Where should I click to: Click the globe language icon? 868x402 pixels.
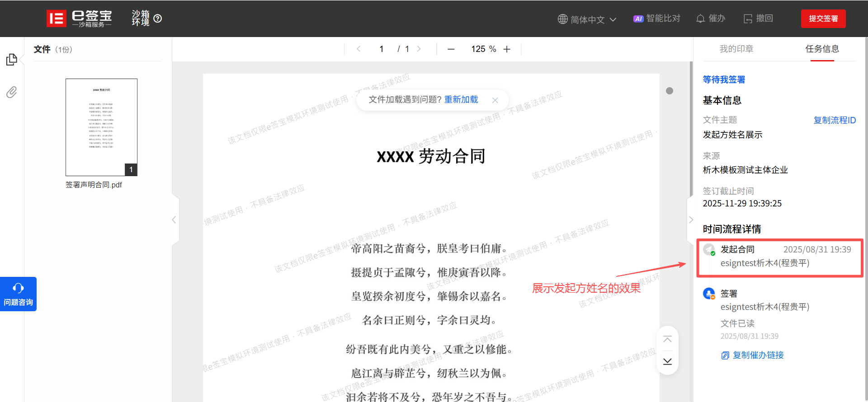coord(562,19)
